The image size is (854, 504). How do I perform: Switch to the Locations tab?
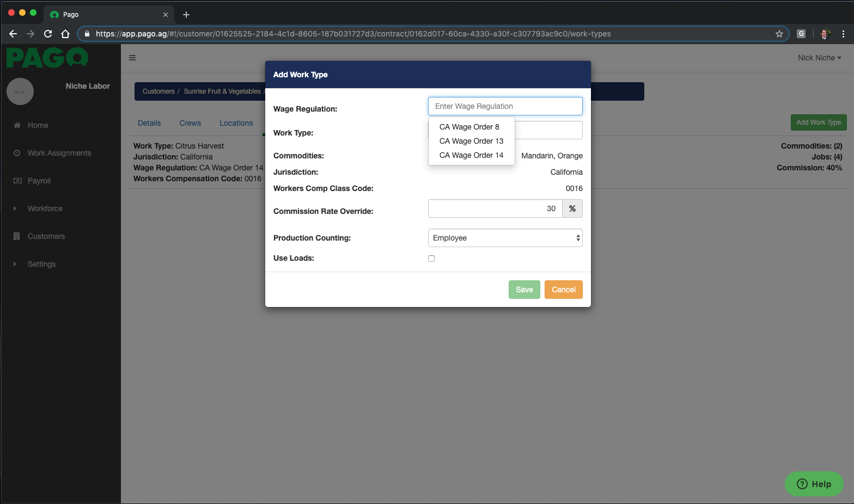pos(236,123)
